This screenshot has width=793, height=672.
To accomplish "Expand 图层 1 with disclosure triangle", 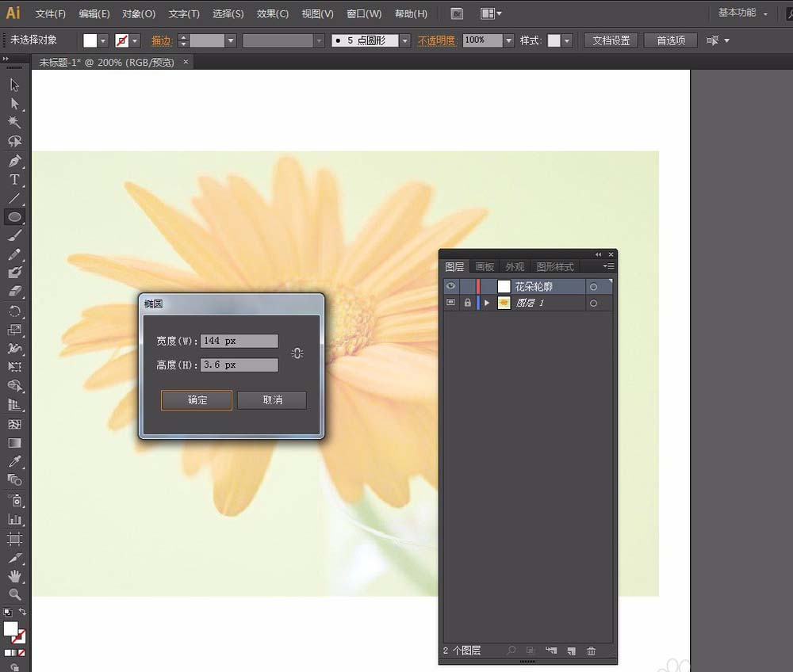I will coord(487,303).
